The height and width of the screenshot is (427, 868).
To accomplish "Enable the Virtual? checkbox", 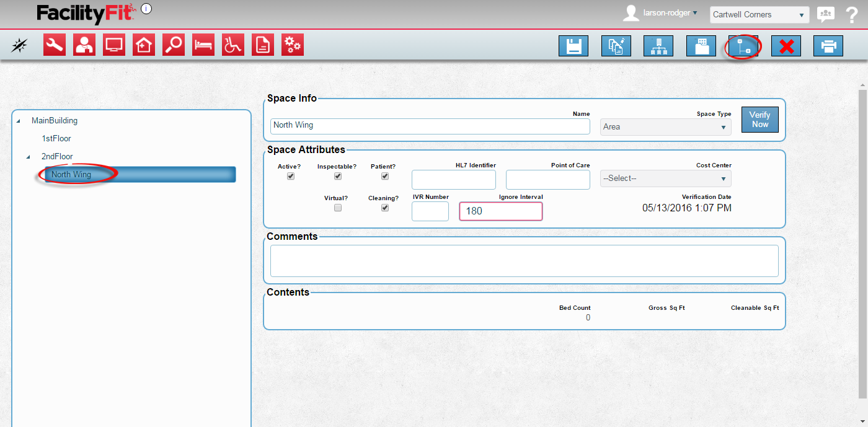I will [x=338, y=208].
